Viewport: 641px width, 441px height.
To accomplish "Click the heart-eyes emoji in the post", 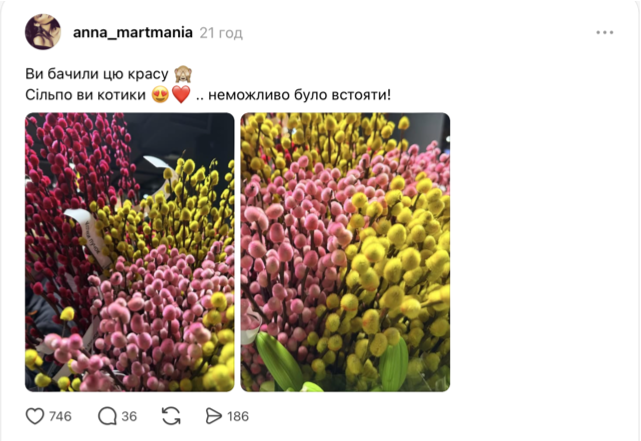I will (160, 95).
